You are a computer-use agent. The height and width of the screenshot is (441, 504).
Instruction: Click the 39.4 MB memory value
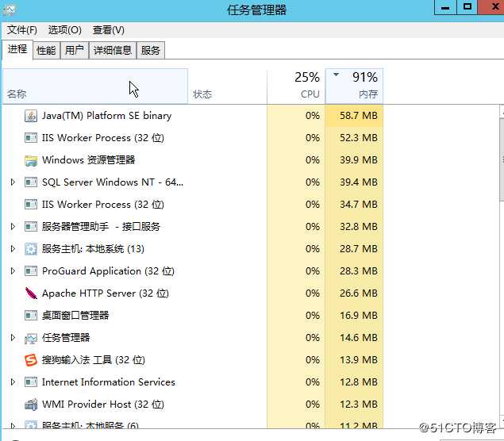[x=359, y=182]
